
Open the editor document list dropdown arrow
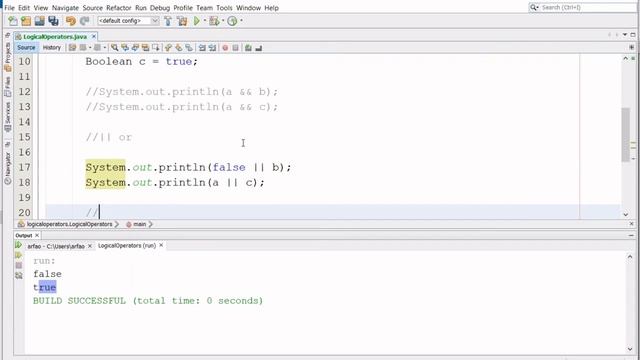(625, 35)
